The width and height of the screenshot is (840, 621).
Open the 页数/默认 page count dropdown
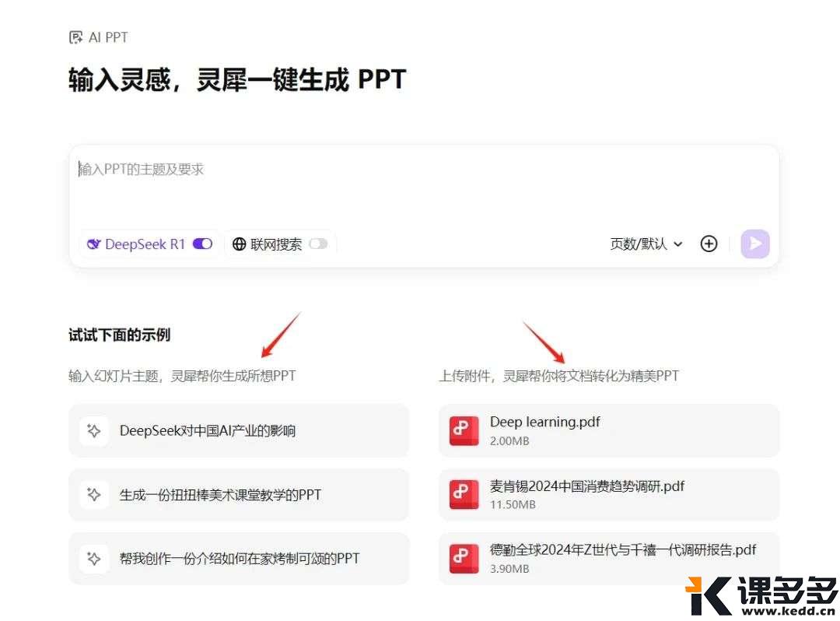tap(646, 244)
